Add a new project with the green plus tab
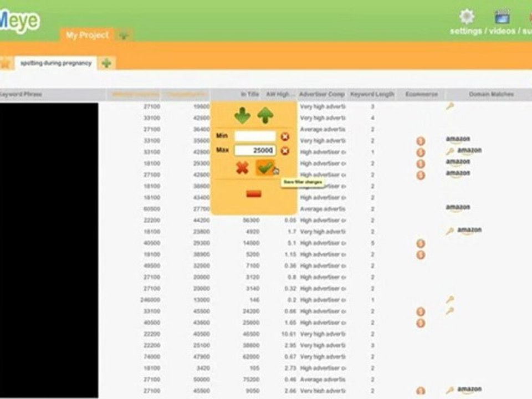This screenshot has height=399, width=532. coord(124,35)
